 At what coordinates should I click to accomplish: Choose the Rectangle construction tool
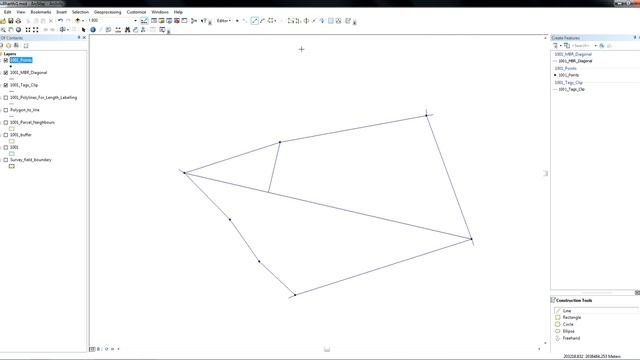571,317
